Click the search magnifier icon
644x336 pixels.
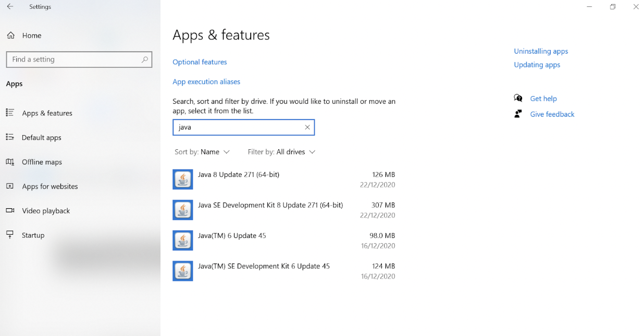[145, 59]
